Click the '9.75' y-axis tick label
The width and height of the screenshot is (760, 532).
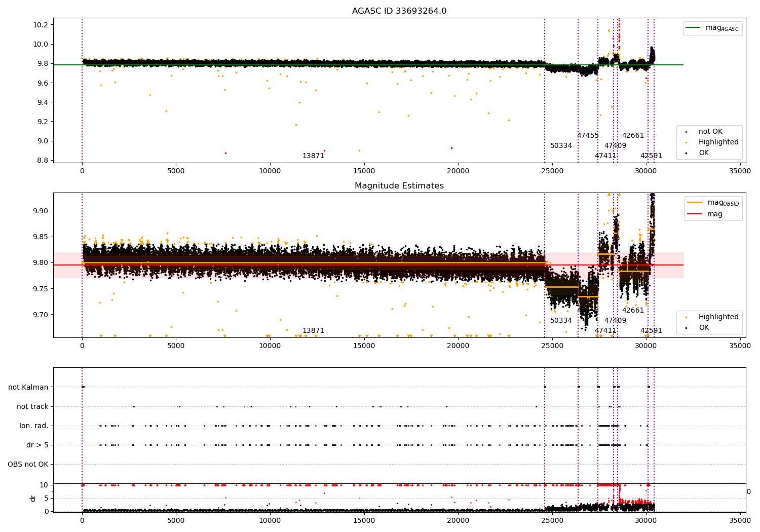41,289
